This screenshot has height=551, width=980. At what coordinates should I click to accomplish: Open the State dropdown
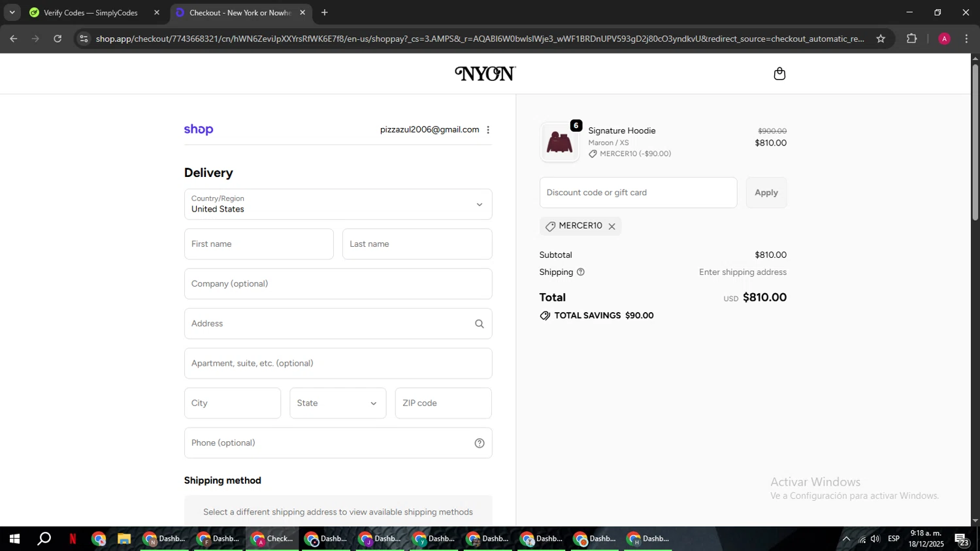(338, 403)
